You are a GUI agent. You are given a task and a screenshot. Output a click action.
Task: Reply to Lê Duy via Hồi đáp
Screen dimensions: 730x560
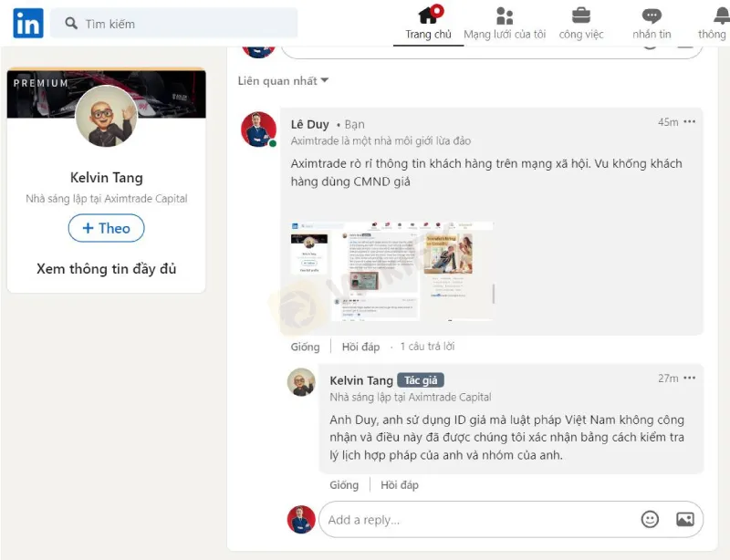point(360,347)
